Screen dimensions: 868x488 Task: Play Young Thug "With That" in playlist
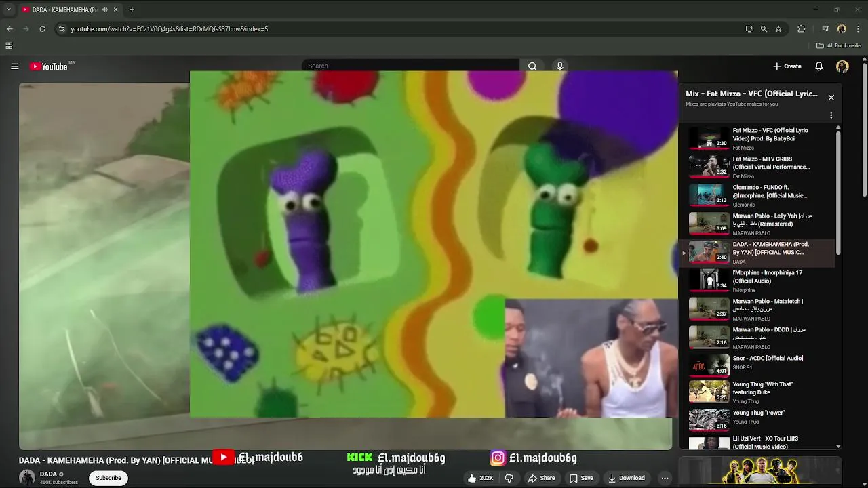(758, 392)
